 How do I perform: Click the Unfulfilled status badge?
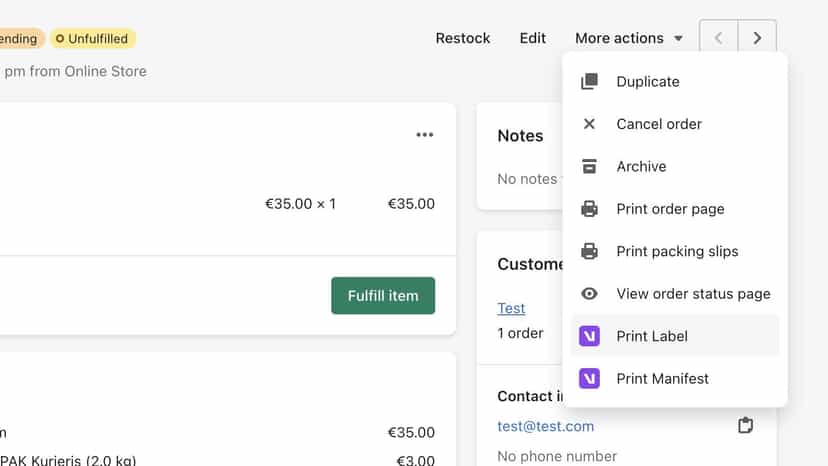pos(93,39)
